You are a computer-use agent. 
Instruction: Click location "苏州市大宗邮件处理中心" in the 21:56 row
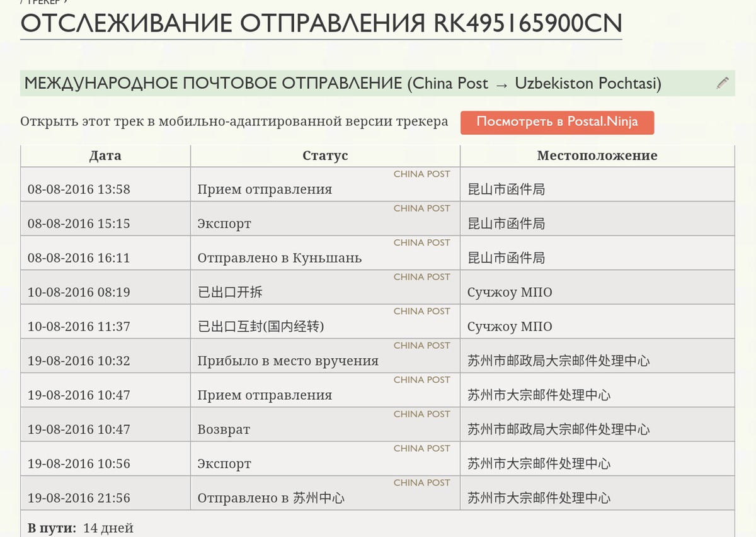click(x=539, y=498)
